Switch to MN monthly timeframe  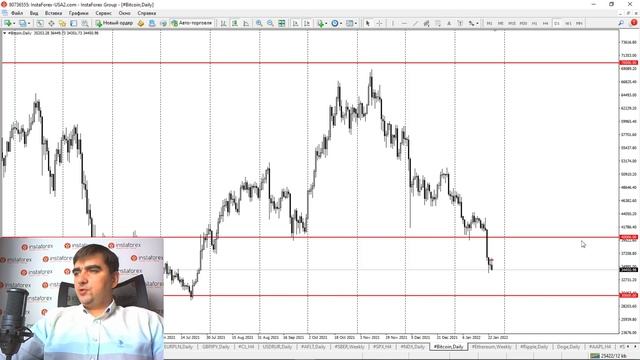click(579, 23)
